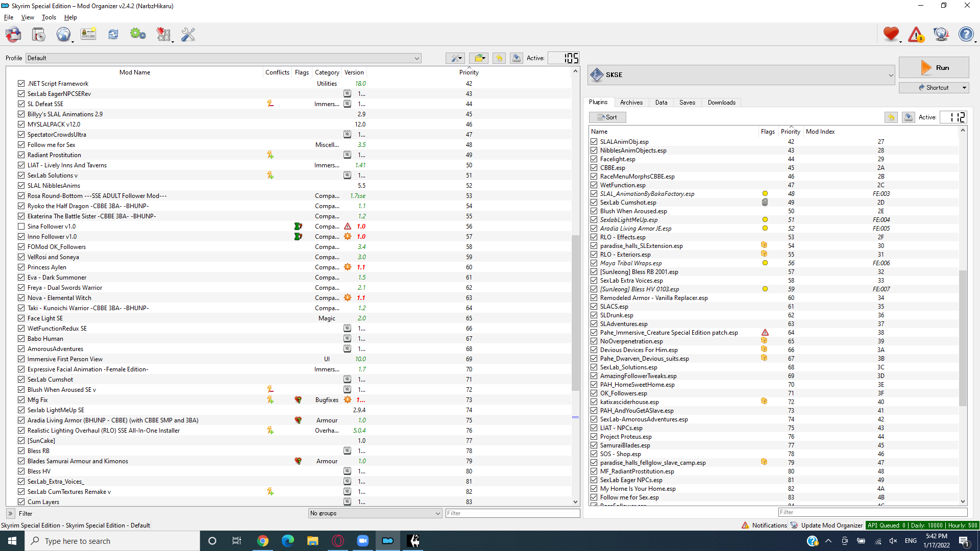Open the Shortcut dropdown arrow
This screenshot has height=551, width=980.
[964, 88]
